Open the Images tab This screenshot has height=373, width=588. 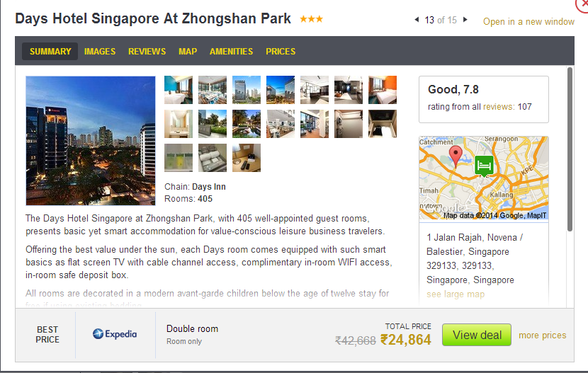click(x=100, y=51)
